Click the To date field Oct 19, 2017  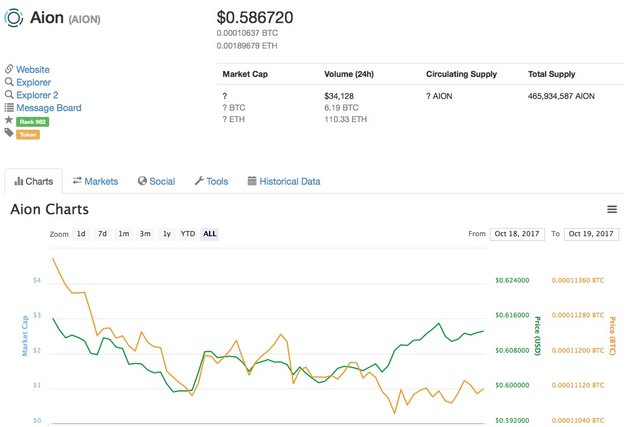[591, 234]
